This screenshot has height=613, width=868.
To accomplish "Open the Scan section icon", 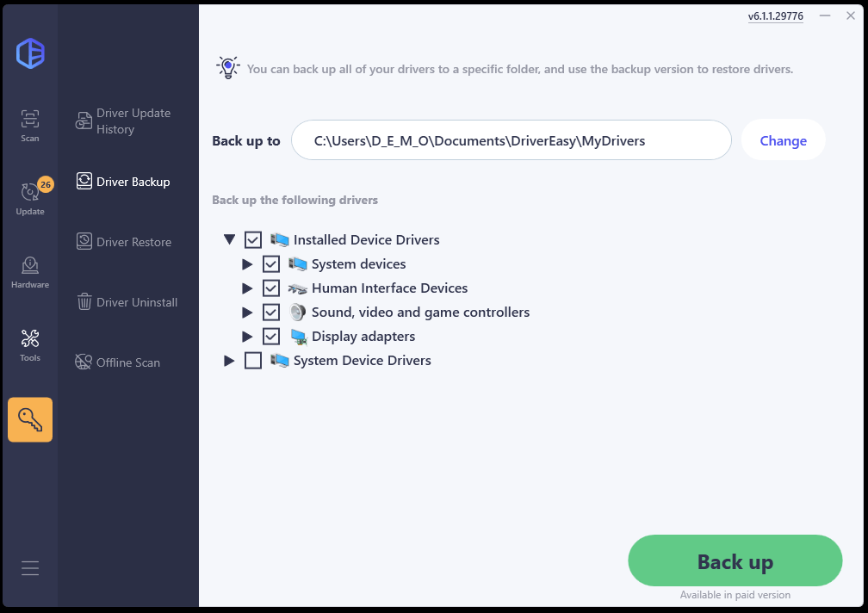I will tap(30, 119).
